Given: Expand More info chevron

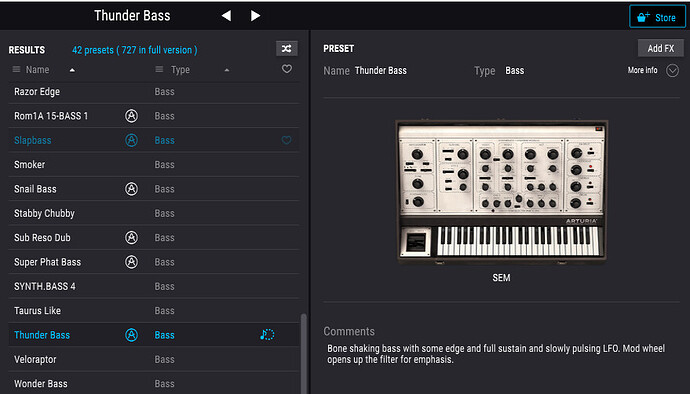Looking at the screenshot, I should tap(672, 70).
